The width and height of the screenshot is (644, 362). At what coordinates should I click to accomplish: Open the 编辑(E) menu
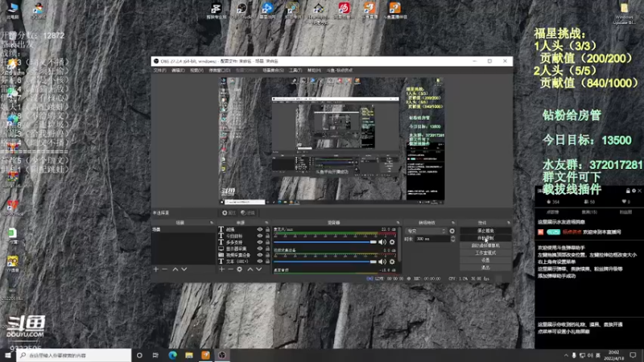tap(178, 70)
